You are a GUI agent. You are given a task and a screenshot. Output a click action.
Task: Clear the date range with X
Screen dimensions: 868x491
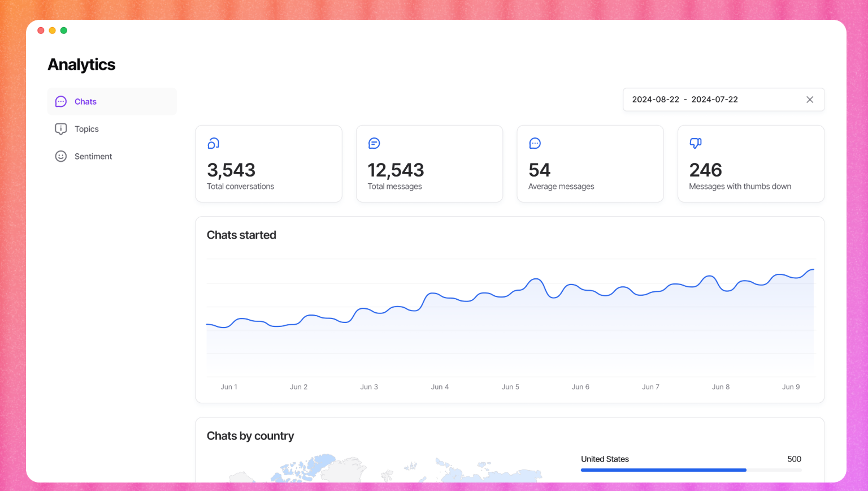809,100
